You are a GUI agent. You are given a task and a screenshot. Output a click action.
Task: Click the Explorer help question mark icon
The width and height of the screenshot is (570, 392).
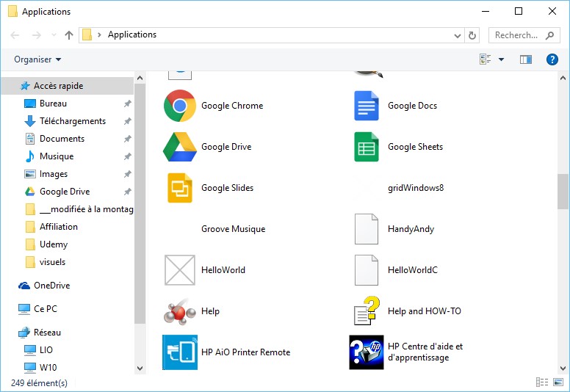(552, 59)
